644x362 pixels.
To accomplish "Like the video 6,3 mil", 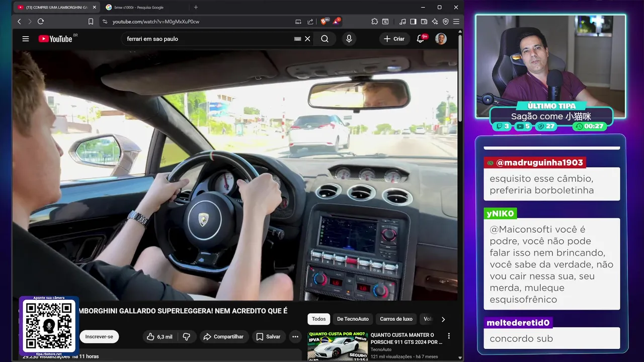I will pos(160,336).
